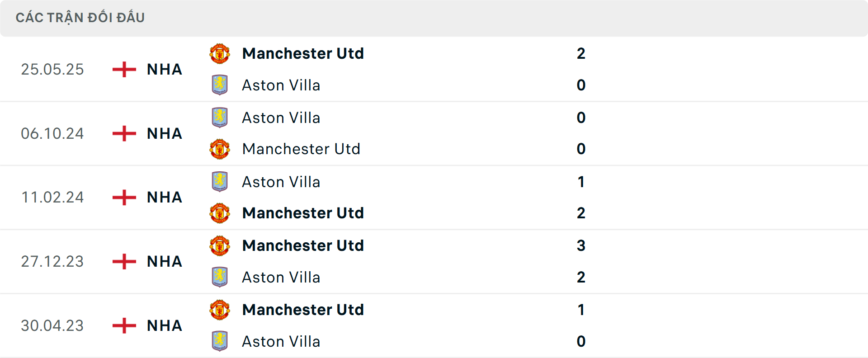Expand the CÁC TRẬN ĐỐI ĐẤU section header
This screenshot has width=868, height=358.
80,18
